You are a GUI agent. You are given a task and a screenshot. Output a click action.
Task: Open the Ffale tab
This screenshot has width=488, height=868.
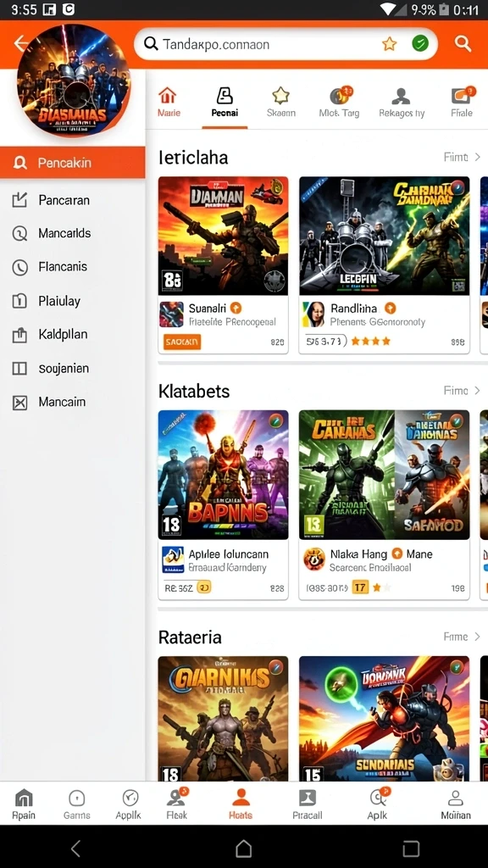point(462,103)
